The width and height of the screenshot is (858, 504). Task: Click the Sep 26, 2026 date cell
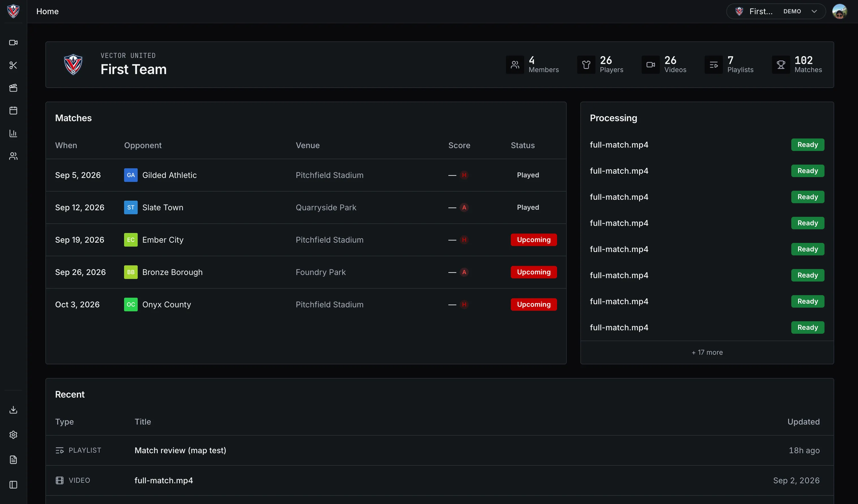pos(80,272)
